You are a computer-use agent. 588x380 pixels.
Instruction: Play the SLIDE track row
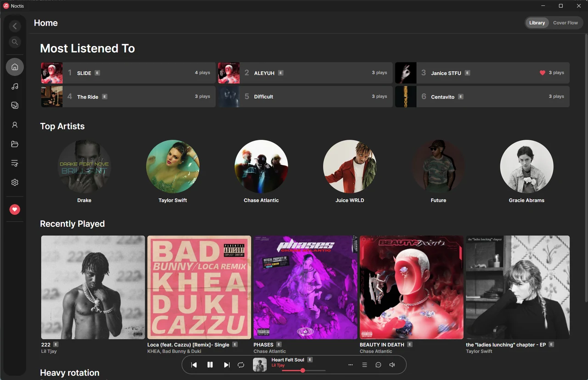pyautogui.click(x=128, y=73)
